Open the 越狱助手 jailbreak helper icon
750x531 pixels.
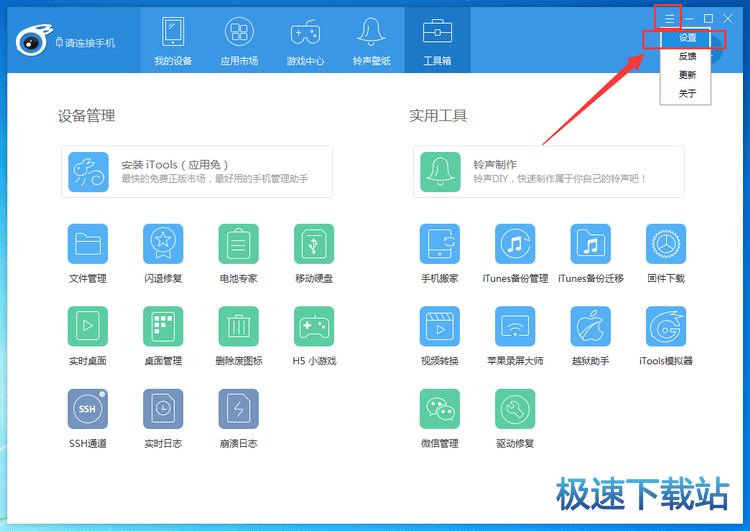click(591, 326)
